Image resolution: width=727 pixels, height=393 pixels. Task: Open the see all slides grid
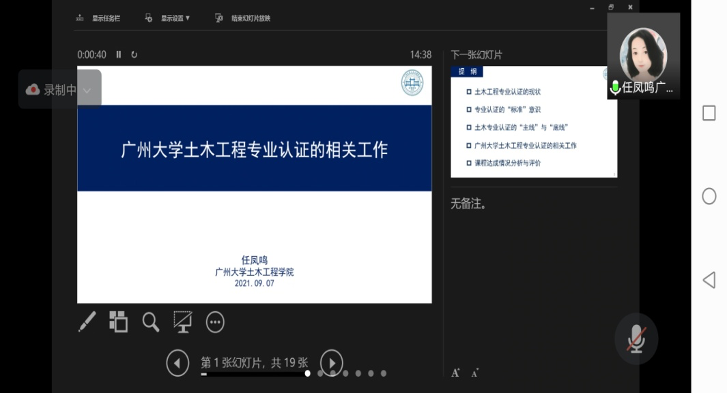click(x=118, y=322)
